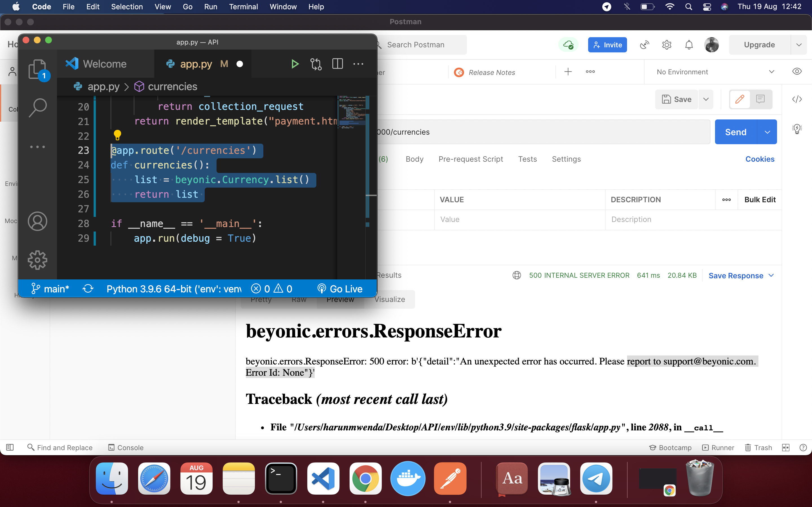Screen dimensions: 812x507
Task: Open the Terminal menu in menu bar
Action: coord(243,7)
